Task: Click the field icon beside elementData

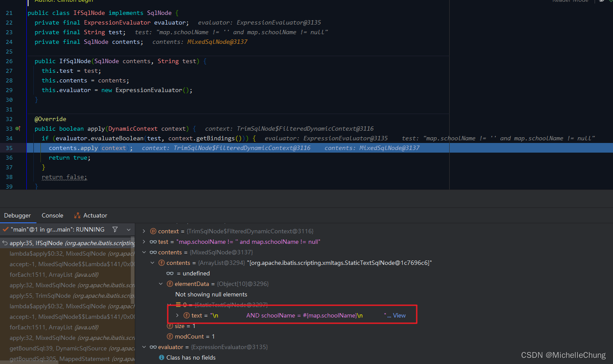Action: [170, 284]
